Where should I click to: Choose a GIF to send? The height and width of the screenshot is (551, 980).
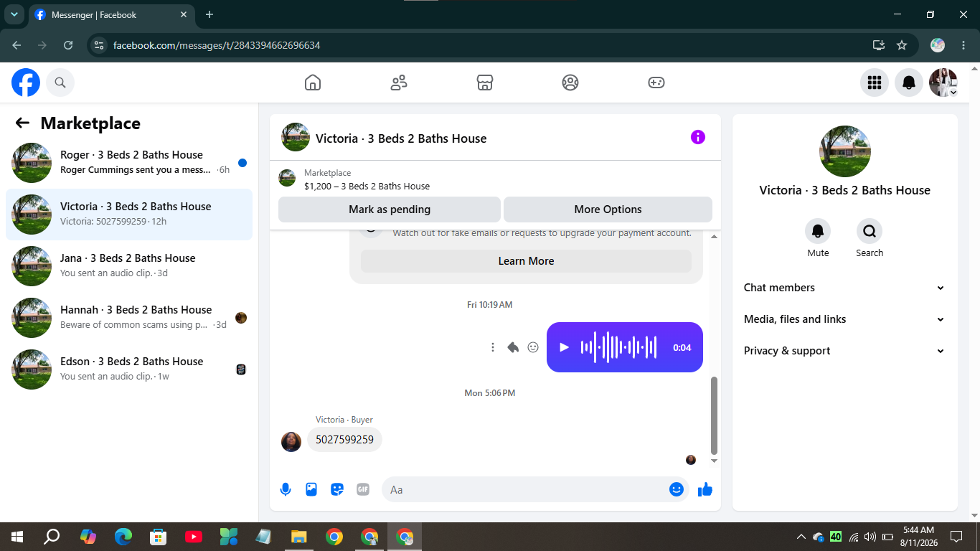[x=363, y=489]
